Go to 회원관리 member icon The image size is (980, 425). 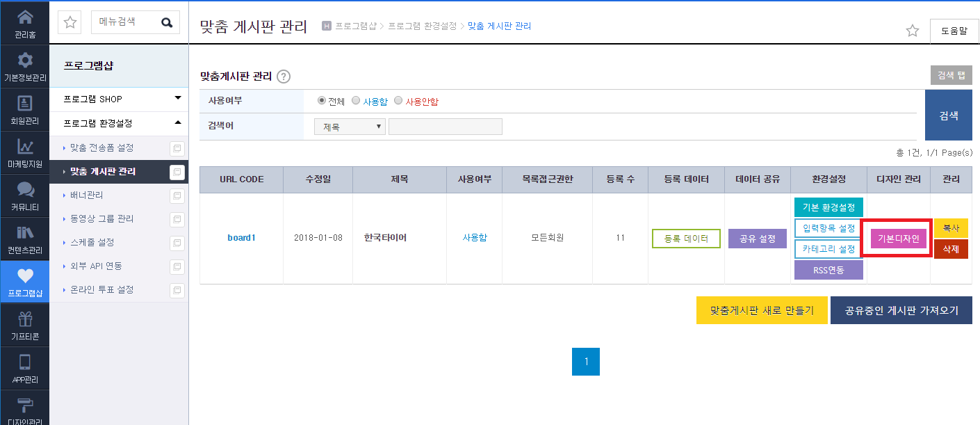click(25, 103)
